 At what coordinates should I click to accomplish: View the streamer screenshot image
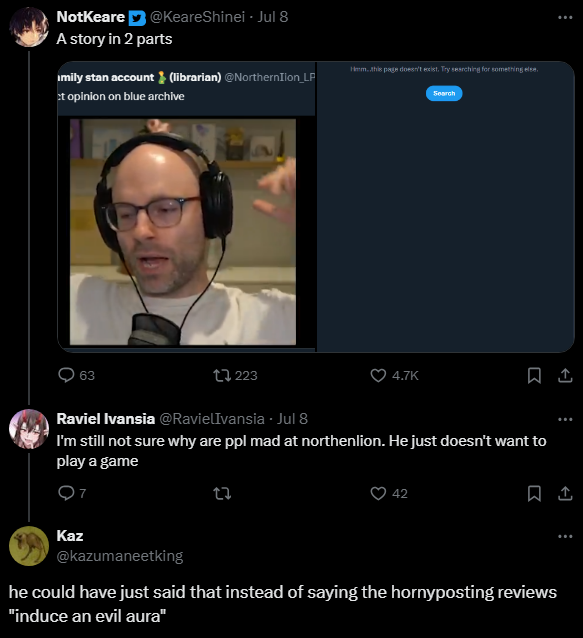[183, 232]
